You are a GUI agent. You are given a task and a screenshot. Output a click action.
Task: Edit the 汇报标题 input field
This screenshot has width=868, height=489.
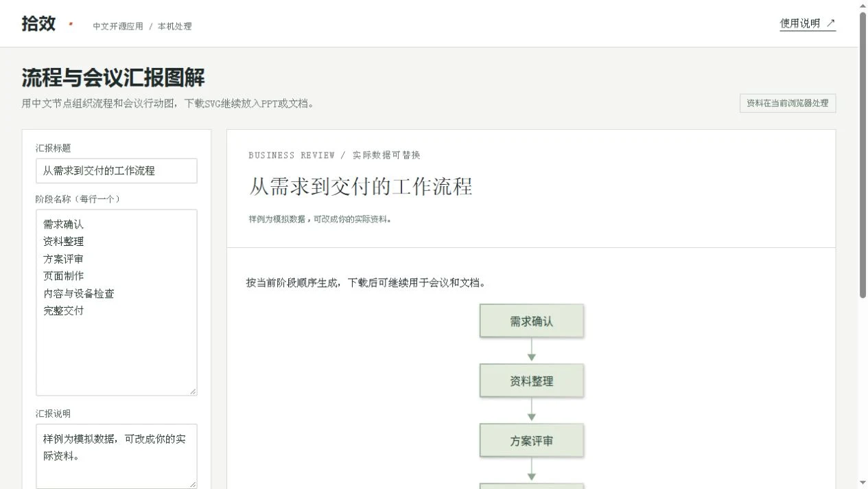(117, 171)
